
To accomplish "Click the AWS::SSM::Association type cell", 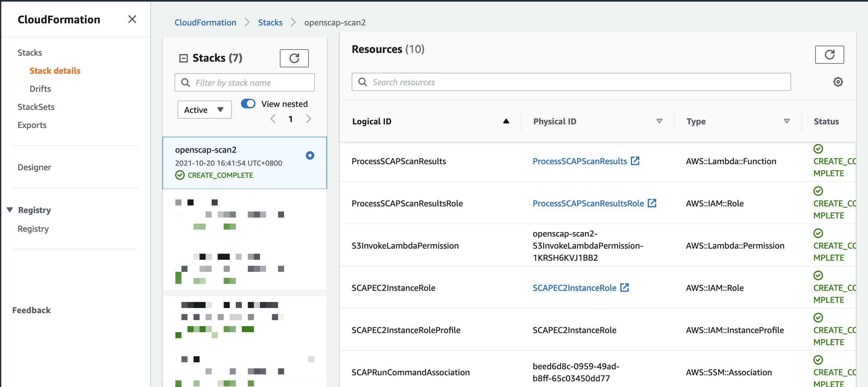I will [728, 372].
